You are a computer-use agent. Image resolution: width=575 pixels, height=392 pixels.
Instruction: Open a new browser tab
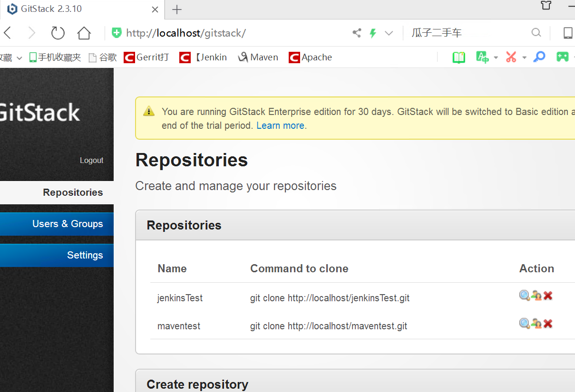click(x=177, y=10)
